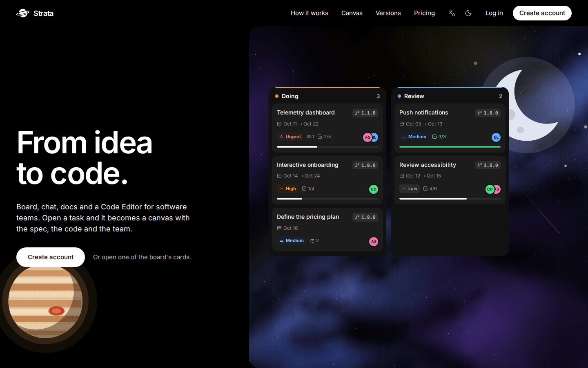This screenshot has height=368, width=588.
Task: Click the 1/4 checklist indicator
Action: click(308, 188)
